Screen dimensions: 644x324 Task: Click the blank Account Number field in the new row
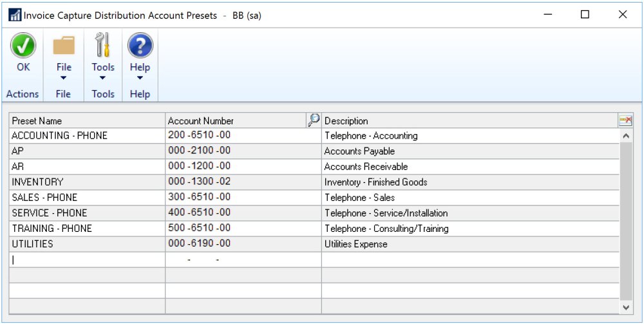click(x=243, y=260)
